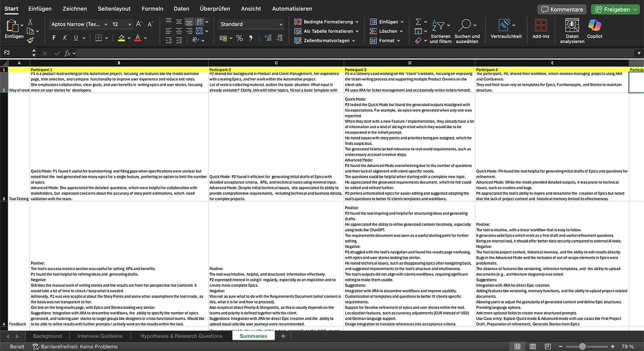Toggle italic K formatting
The width and height of the screenshot is (644, 351).
(65, 38)
